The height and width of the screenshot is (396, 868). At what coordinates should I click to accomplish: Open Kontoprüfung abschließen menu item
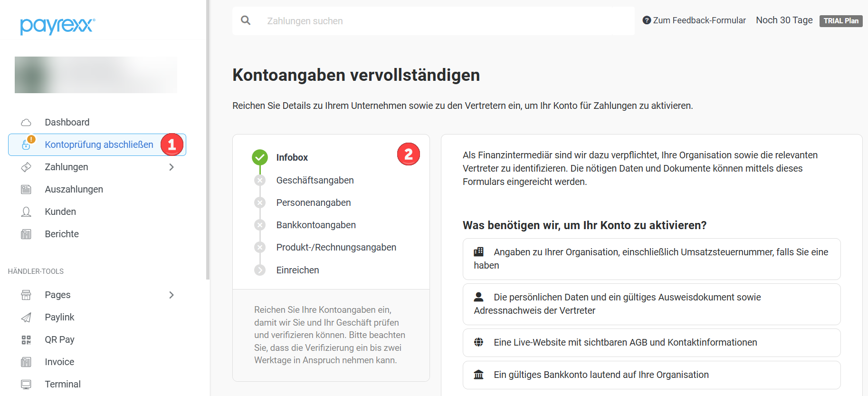click(99, 145)
